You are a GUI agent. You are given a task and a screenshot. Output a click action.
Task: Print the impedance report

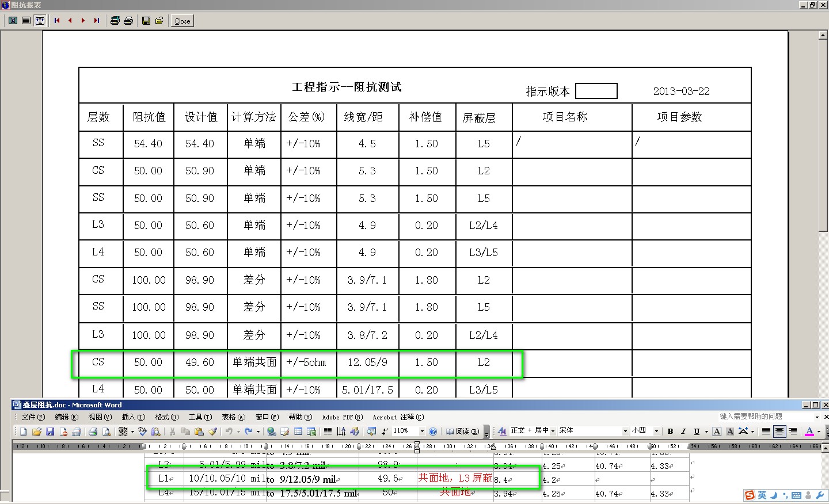pos(128,21)
